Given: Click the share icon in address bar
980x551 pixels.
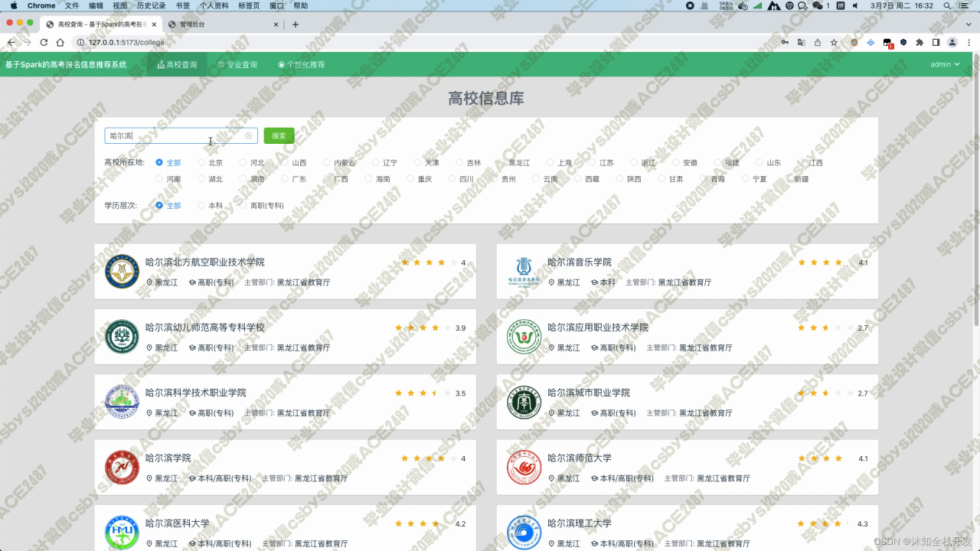Looking at the screenshot, I should [818, 42].
